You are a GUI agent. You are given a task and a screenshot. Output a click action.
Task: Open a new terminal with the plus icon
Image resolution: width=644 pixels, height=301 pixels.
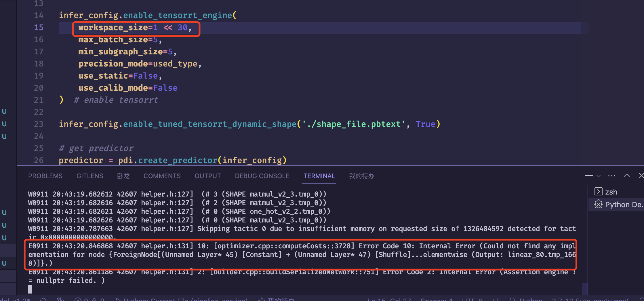[x=589, y=176]
